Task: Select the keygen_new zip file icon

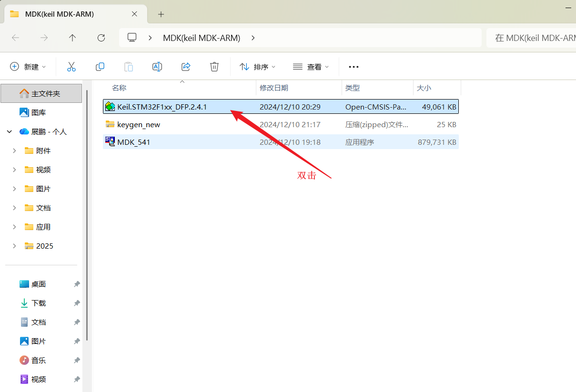Action: tap(110, 124)
